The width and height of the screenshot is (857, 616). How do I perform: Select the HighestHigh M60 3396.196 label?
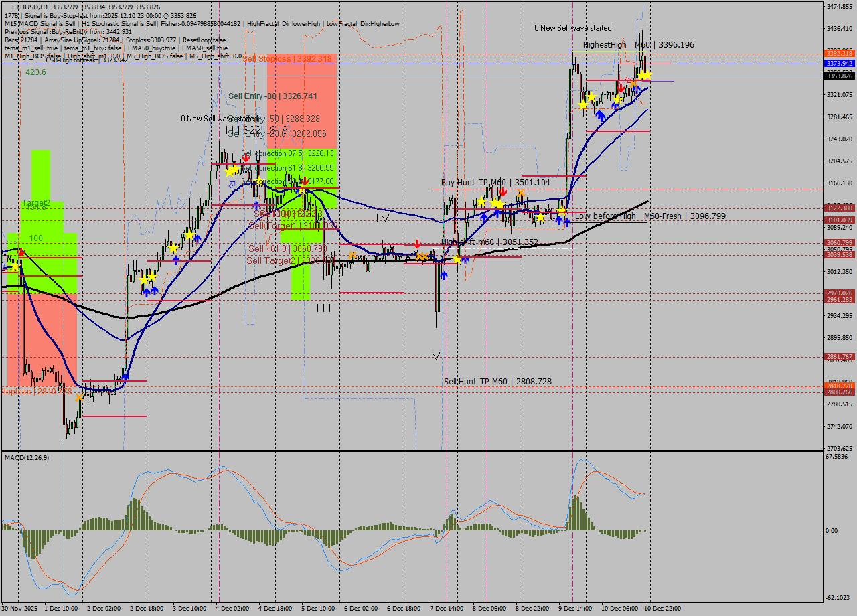pyautogui.click(x=638, y=45)
